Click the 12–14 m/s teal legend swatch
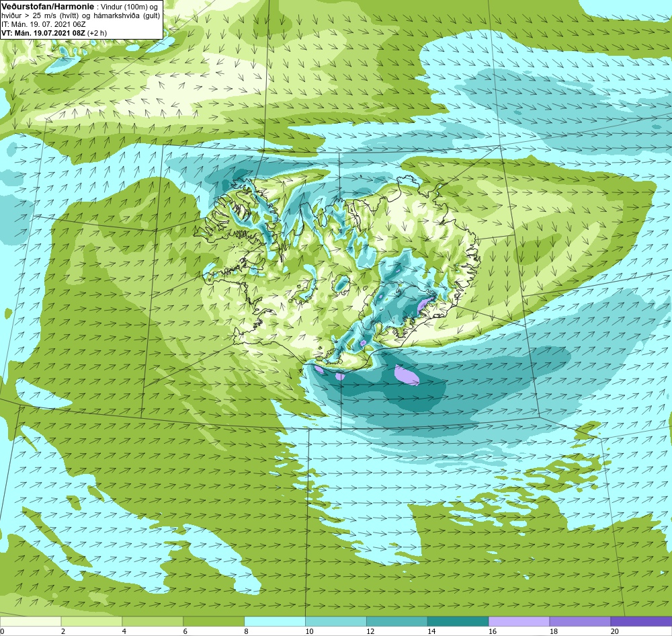 (x=397, y=621)
